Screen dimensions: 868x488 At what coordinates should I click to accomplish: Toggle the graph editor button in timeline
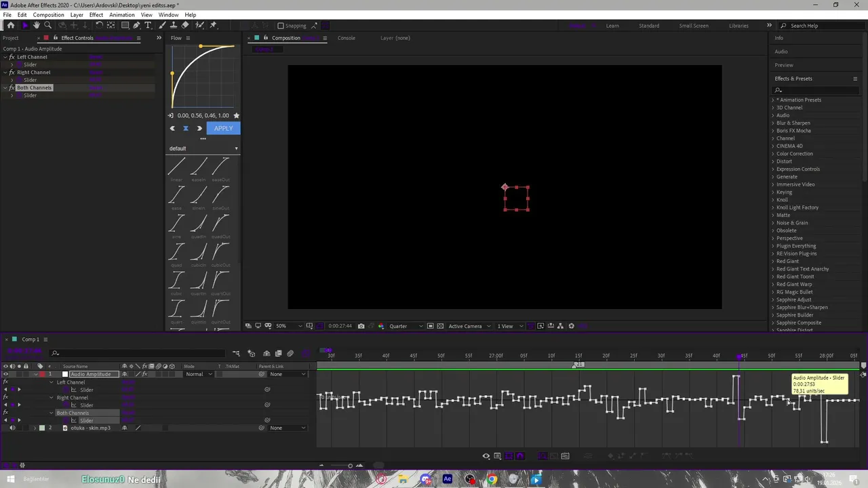[x=307, y=353]
